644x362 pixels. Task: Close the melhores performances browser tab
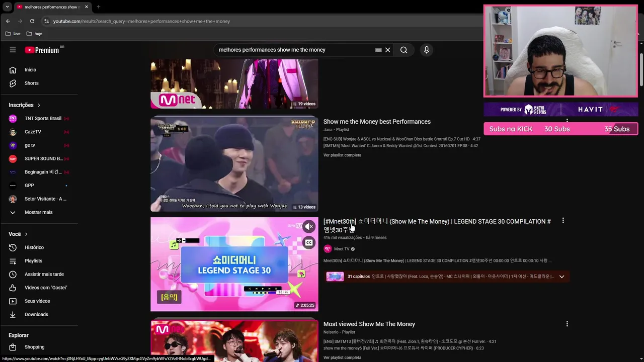[87, 7]
